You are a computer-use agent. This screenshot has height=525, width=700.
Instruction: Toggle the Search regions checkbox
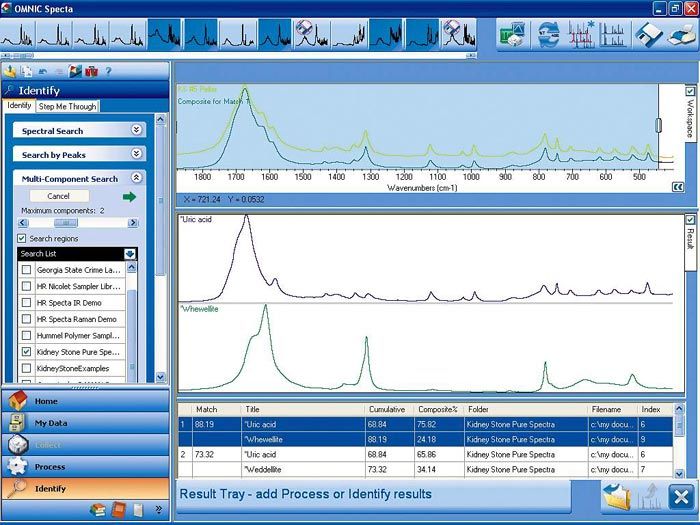pos(21,238)
